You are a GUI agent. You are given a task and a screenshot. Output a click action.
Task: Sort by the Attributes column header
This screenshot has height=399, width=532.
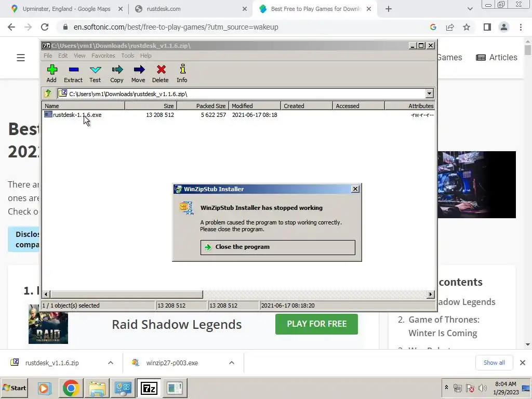coord(410,106)
